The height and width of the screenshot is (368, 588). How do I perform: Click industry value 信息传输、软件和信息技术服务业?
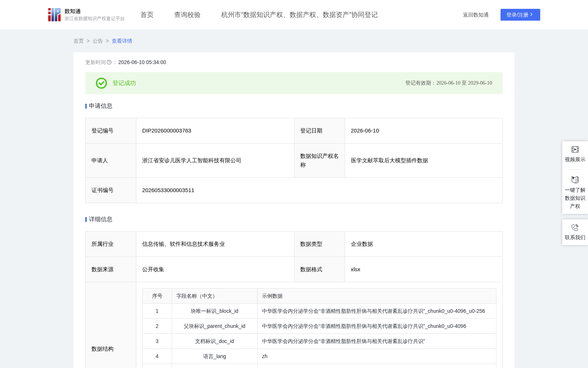184,244
